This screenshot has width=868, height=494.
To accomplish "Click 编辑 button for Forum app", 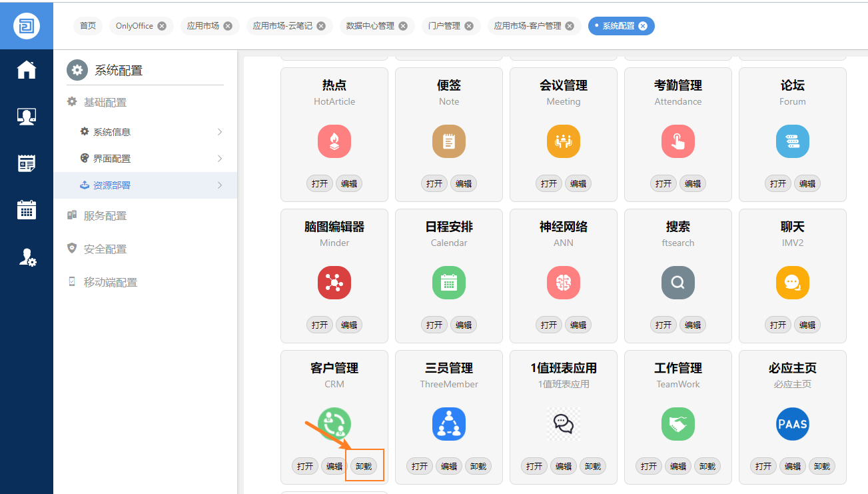I will pyautogui.click(x=807, y=183).
